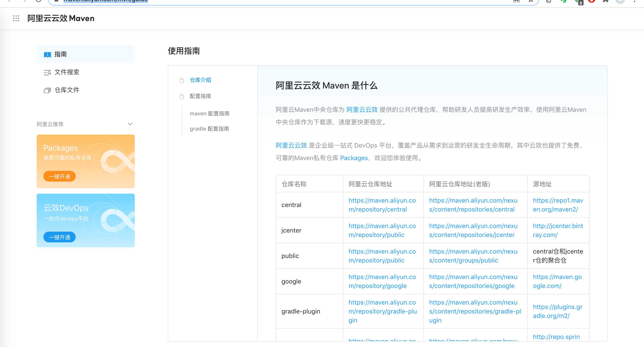Open the orange Packages promo card

pyautogui.click(x=85, y=161)
